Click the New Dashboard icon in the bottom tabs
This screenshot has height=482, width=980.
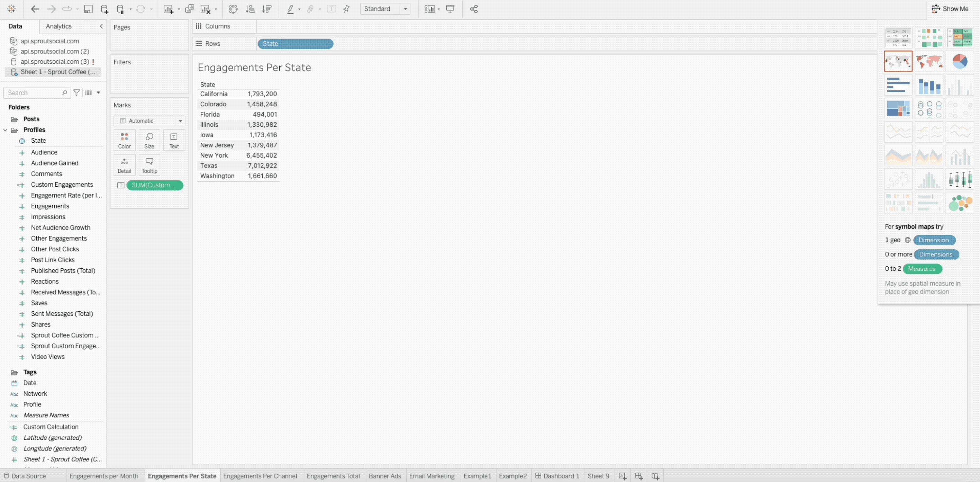(x=639, y=476)
